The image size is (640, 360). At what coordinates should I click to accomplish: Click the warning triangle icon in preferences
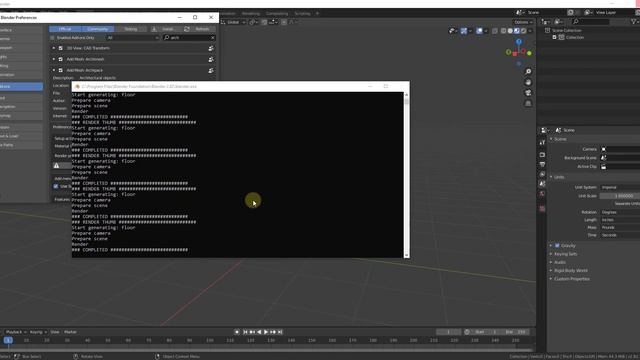click(56, 165)
